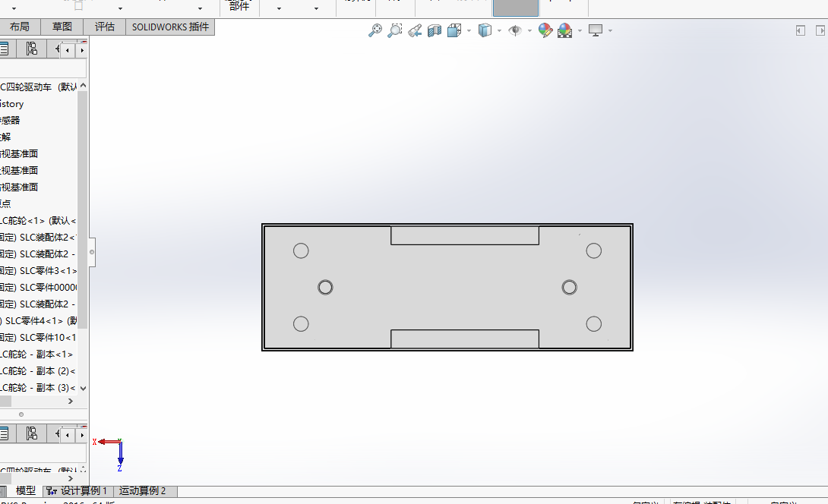Expand the View Settings dropdown arrow

click(611, 30)
